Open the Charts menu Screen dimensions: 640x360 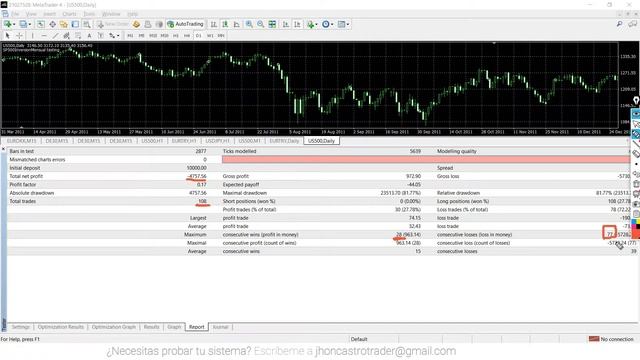pyautogui.click(x=69, y=14)
